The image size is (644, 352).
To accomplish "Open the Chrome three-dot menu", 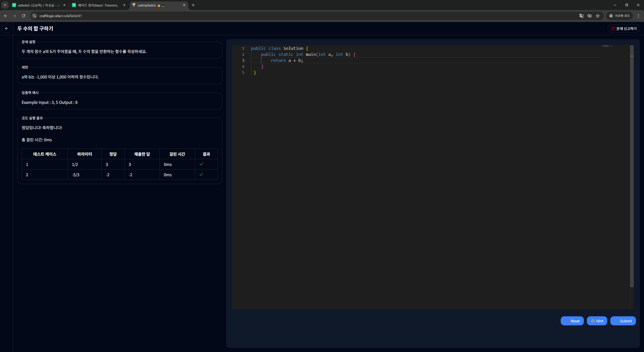I will point(638,16).
